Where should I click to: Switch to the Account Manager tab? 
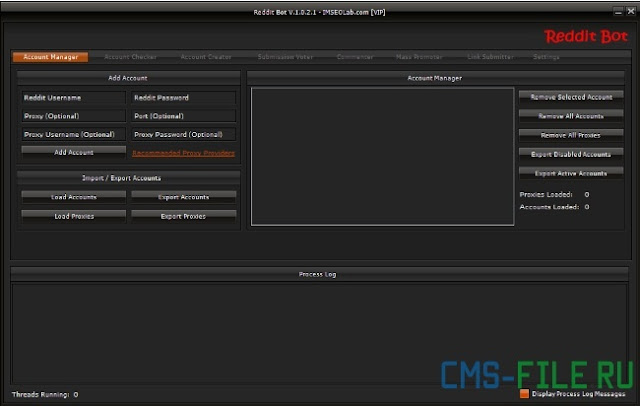(51, 57)
